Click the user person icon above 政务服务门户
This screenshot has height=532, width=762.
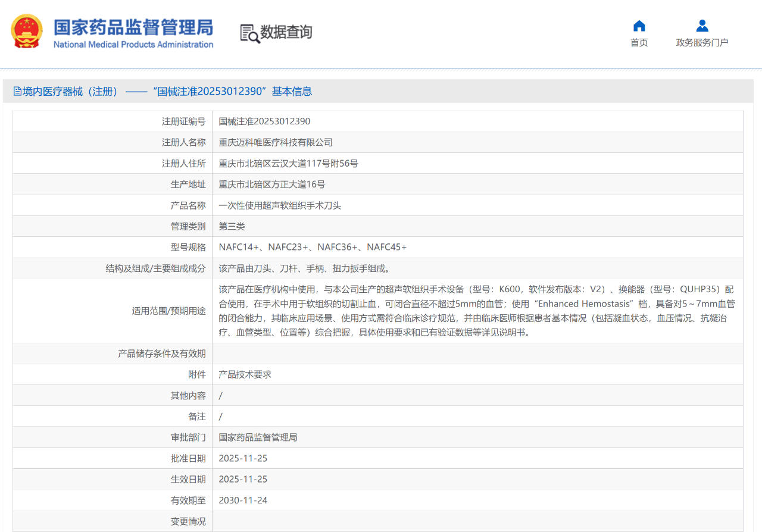pyautogui.click(x=702, y=26)
